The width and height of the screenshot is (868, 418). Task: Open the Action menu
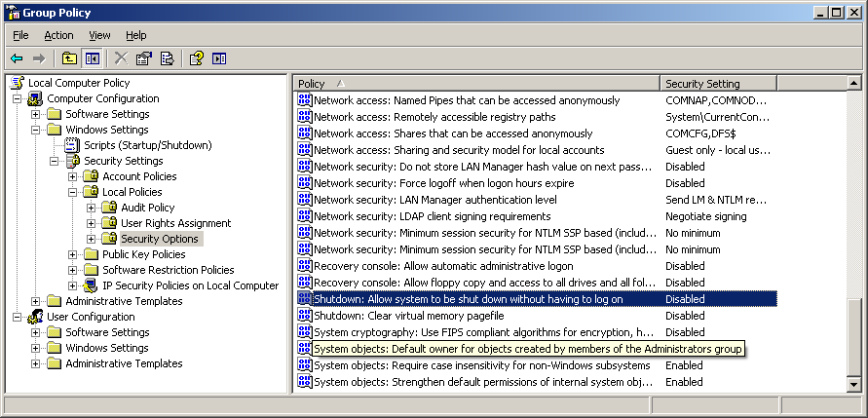[58, 35]
